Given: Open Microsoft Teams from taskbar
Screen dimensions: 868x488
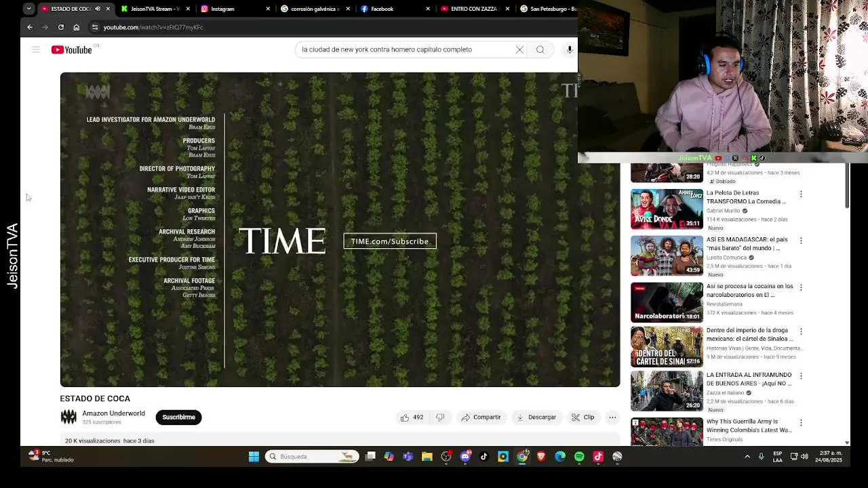Looking at the screenshot, I should coord(408,457).
